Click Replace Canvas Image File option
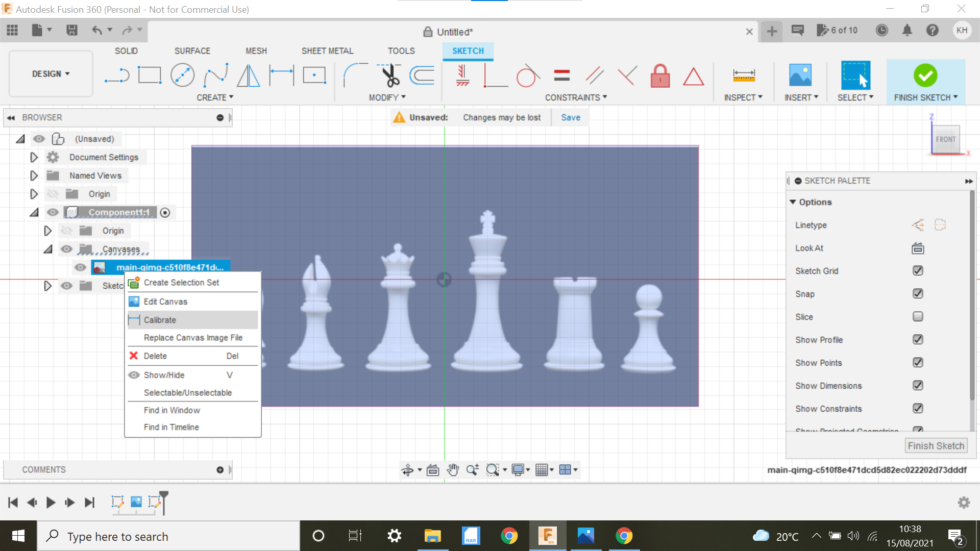Viewport: 980px width, 551px height. pos(192,338)
